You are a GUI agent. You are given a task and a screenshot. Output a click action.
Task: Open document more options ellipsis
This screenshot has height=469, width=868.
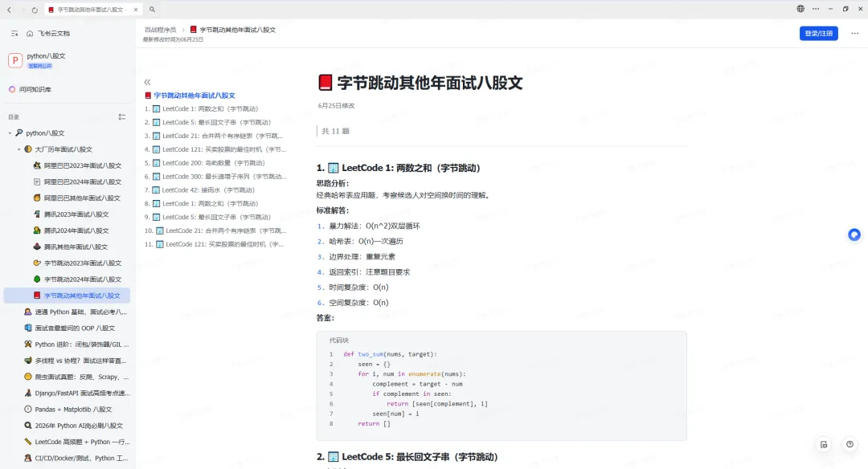[854, 33]
